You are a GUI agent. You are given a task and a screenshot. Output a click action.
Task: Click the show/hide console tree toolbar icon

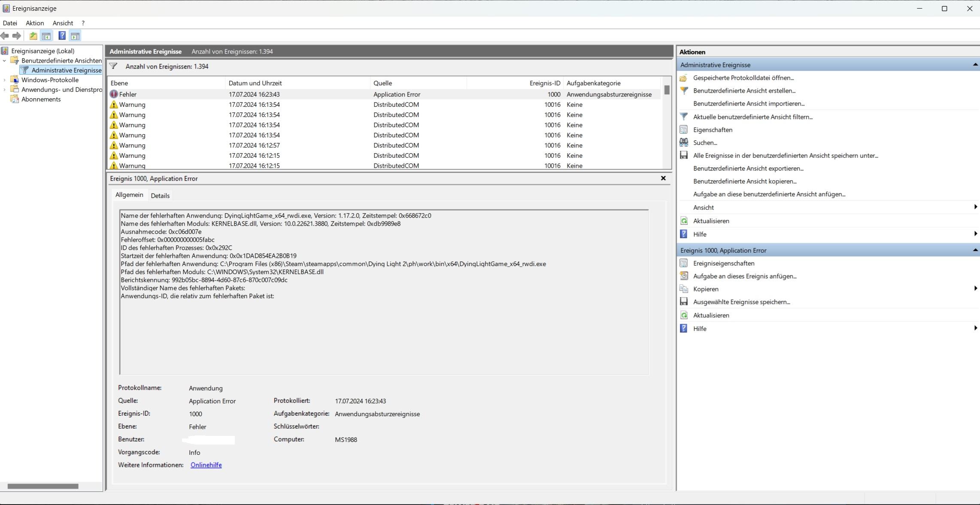pos(46,36)
